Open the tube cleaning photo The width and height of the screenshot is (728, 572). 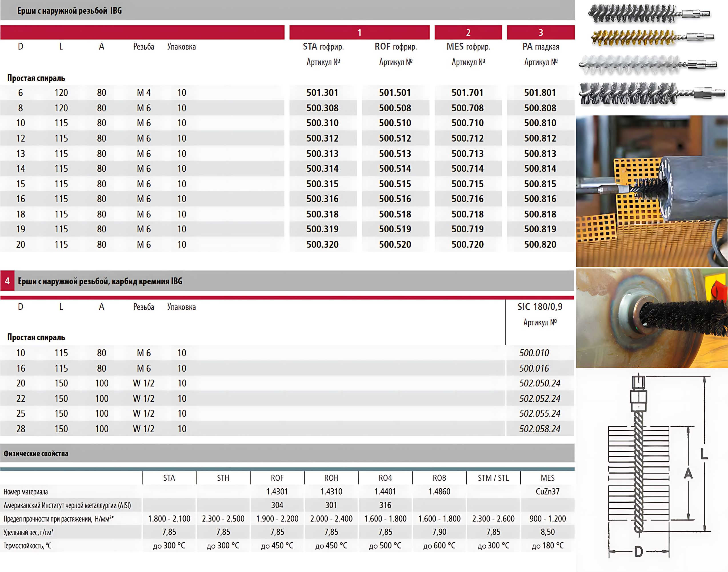click(652, 191)
